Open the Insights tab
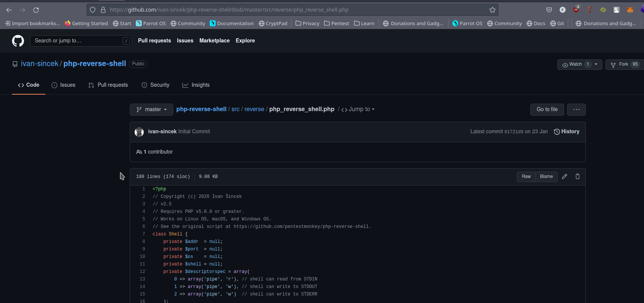Viewport: 644px width, 303px height. tap(196, 85)
